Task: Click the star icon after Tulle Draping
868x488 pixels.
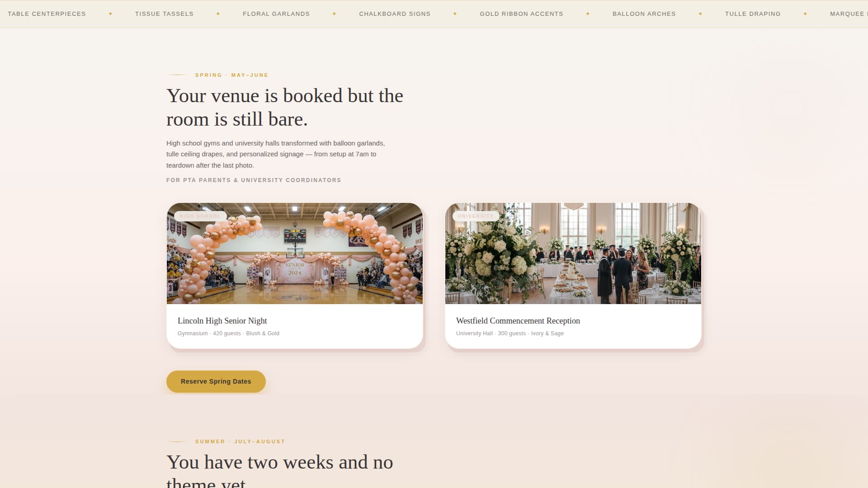Action: [x=805, y=14]
